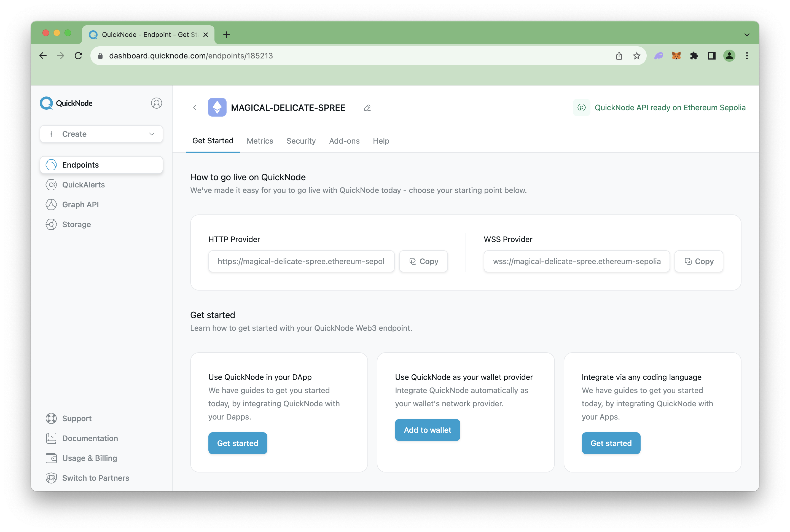Open the user profile avatar icon in sidebar
The image size is (790, 532).
pyautogui.click(x=156, y=103)
